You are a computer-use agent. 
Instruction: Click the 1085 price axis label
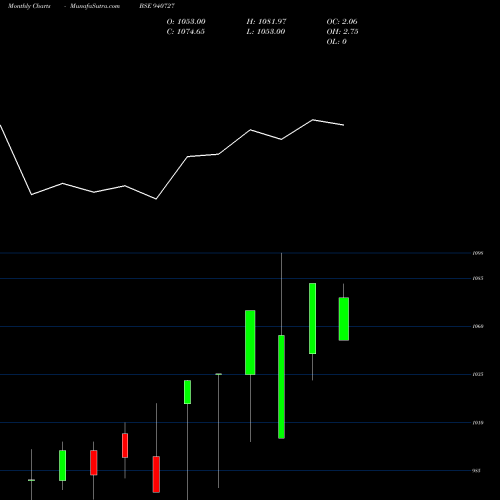point(478,278)
